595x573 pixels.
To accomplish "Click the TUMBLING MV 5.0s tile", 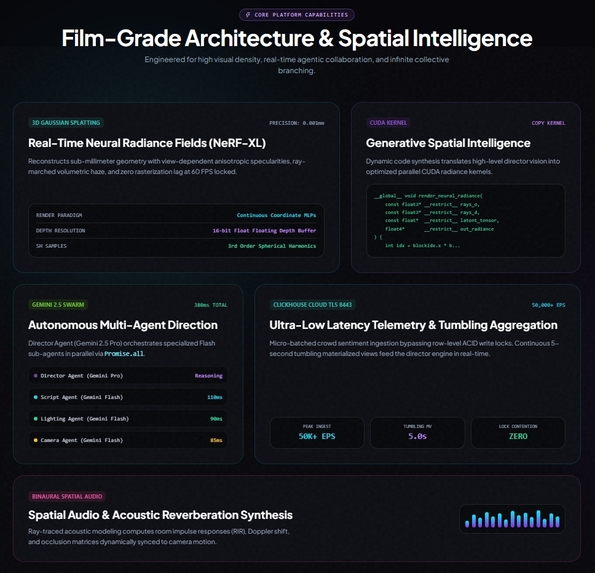I will [x=417, y=432].
